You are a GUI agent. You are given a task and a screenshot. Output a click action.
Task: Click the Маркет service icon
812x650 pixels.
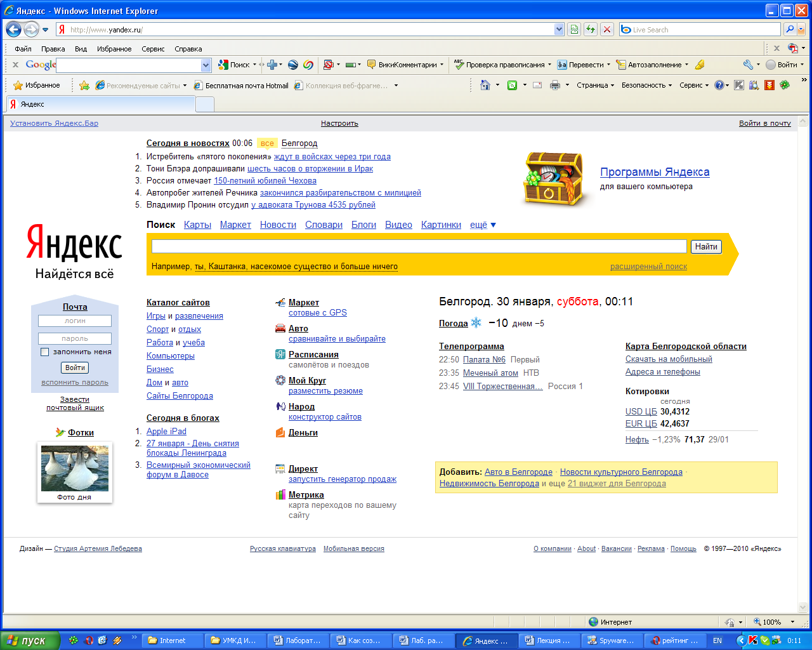tap(280, 302)
